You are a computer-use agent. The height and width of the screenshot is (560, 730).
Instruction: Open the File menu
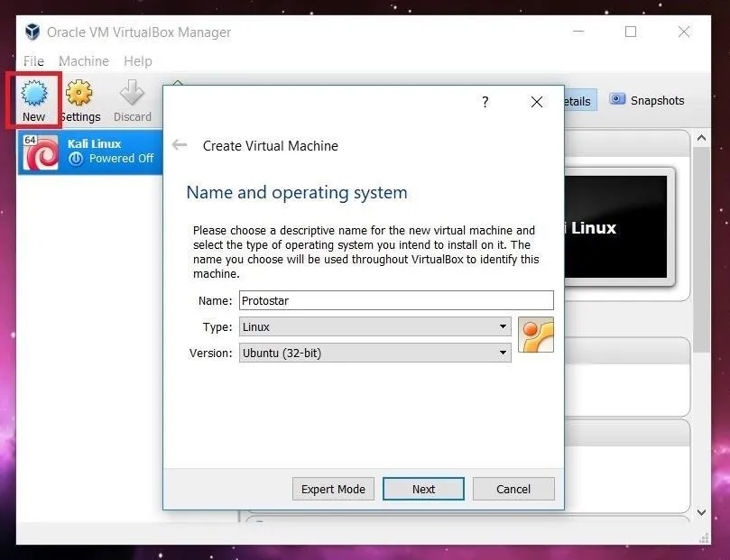(33, 61)
